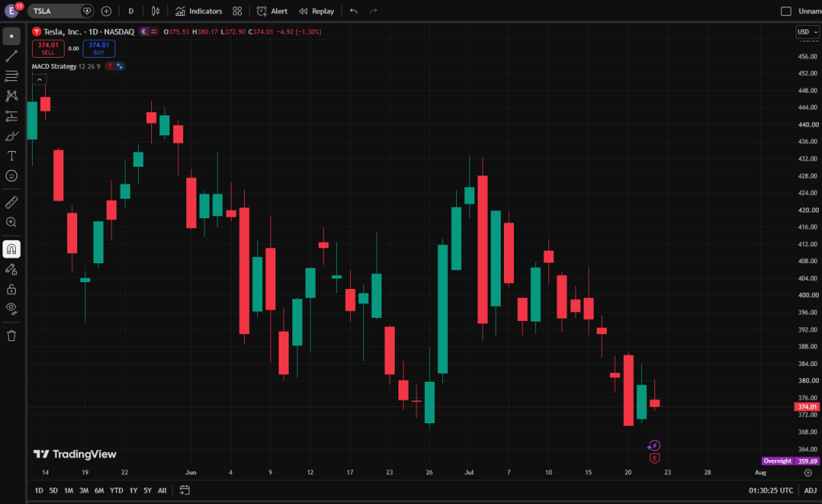This screenshot has height=504, width=822.
Task: Open the Indicators dialog
Action: [199, 11]
